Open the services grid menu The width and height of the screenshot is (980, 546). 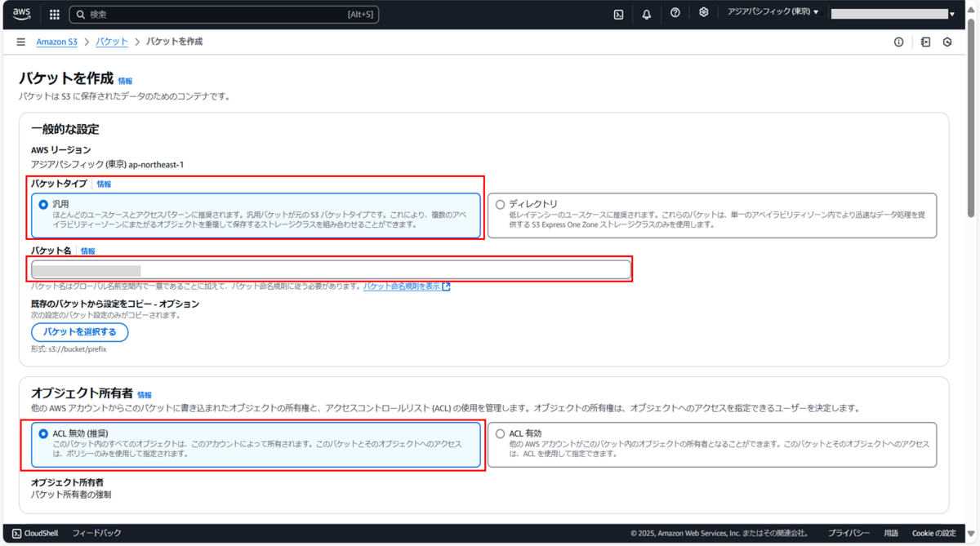pos(55,14)
